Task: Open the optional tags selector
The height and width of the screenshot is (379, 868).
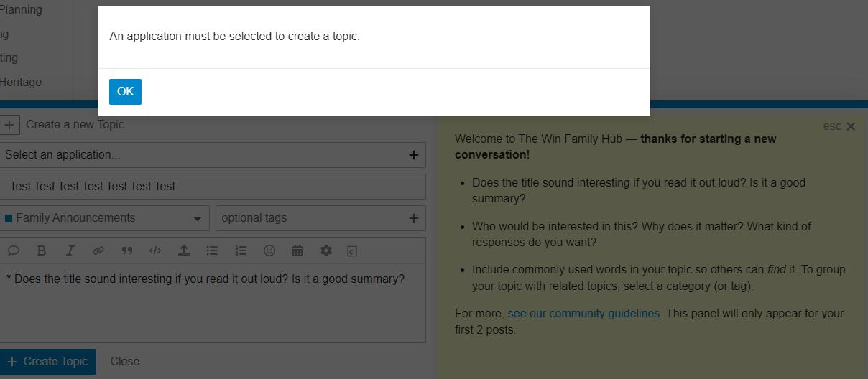Action: pyautogui.click(x=320, y=218)
